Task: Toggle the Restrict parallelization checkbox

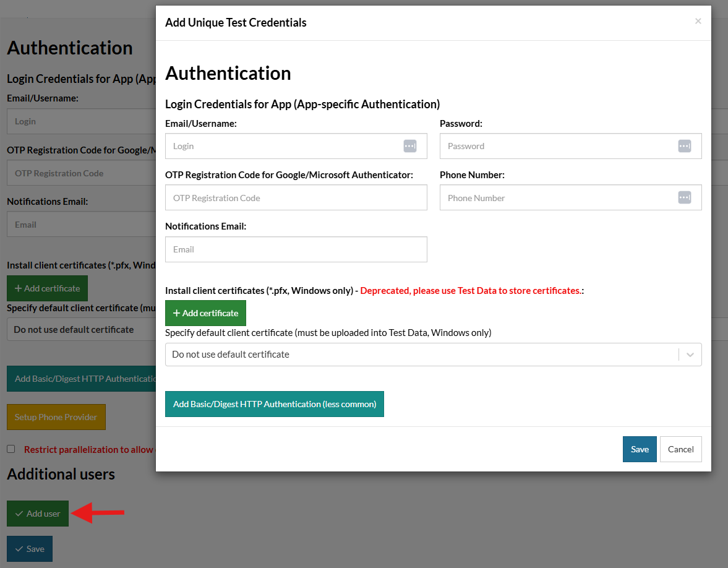Action: click(x=11, y=449)
